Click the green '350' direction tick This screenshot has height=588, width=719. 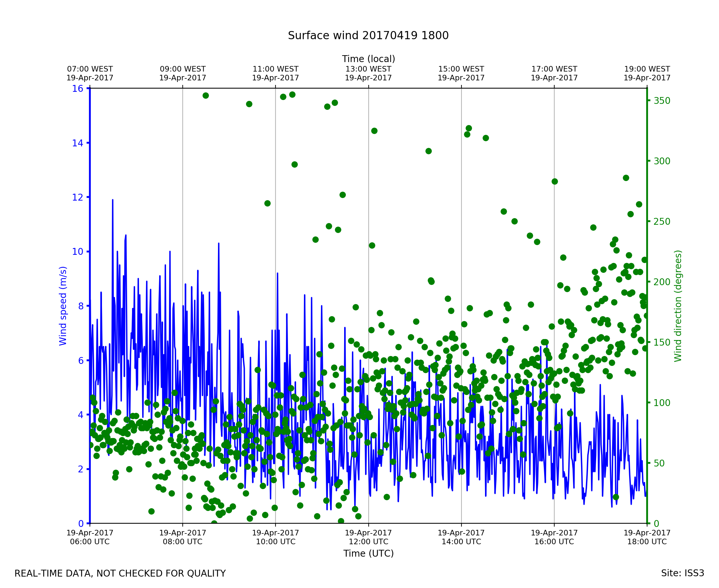pyautogui.click(x=662, y=101)
